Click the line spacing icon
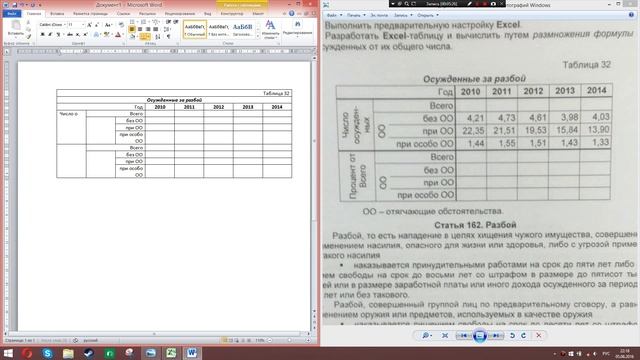 pos(167,29)
